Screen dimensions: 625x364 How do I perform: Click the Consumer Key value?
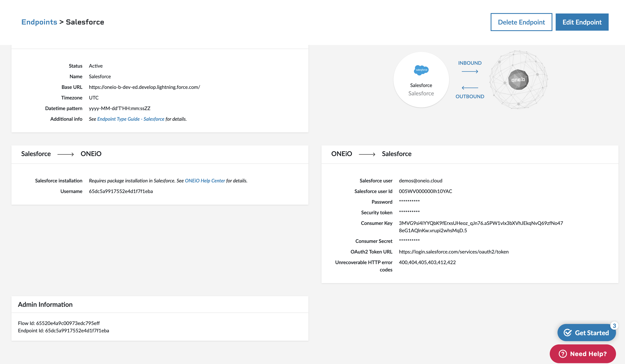coord(481,227)
